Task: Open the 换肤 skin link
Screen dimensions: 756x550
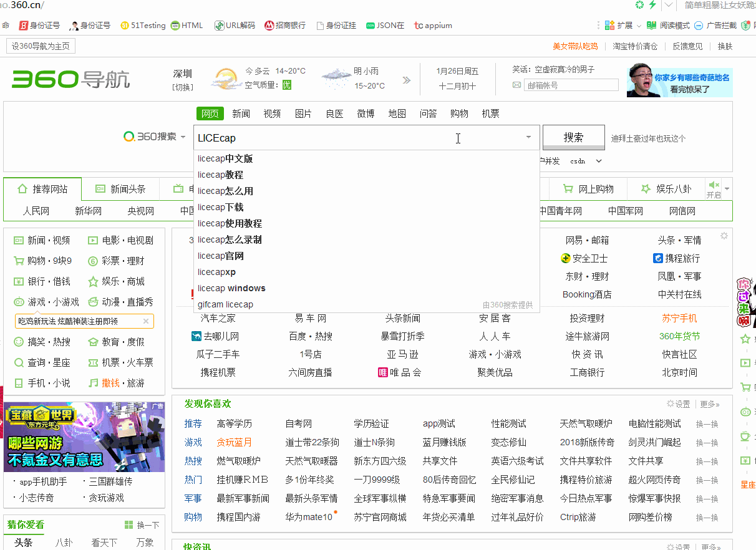Action: coord(725,46)
